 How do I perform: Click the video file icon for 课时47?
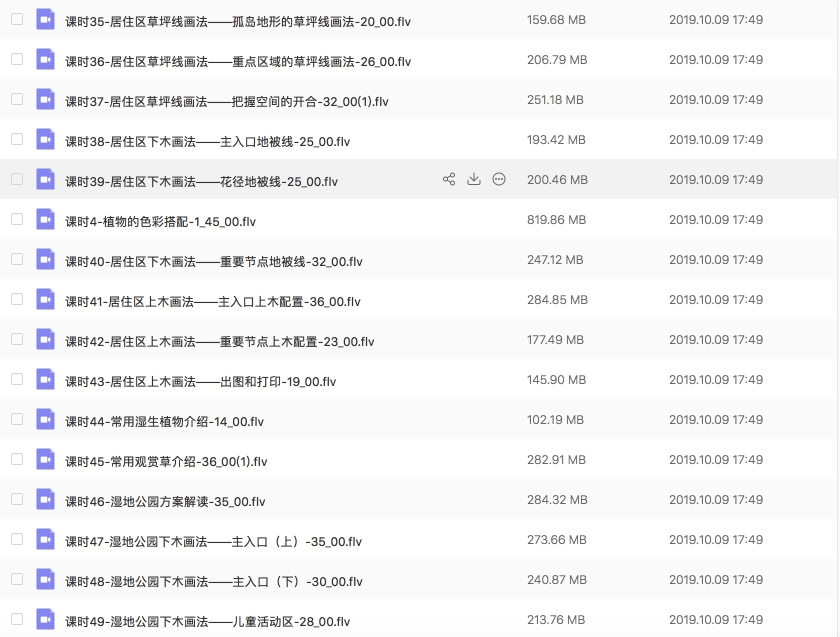[x=45, y=539]
